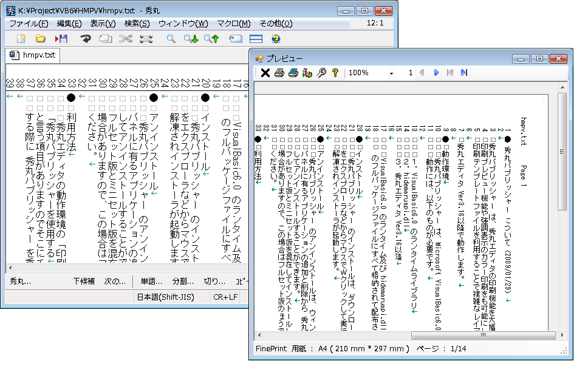Click find next (magnifier with down arrow)

pyautogui.click(x=191, y=39)
